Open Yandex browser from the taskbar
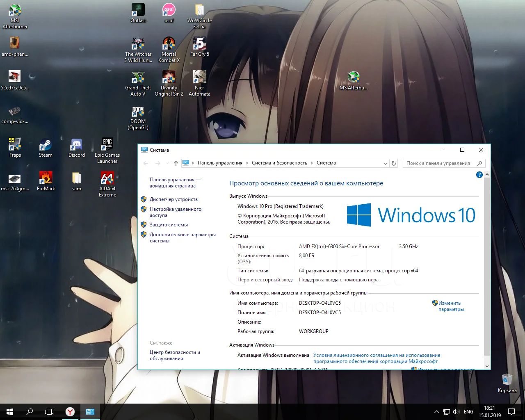 click(70, 411)
